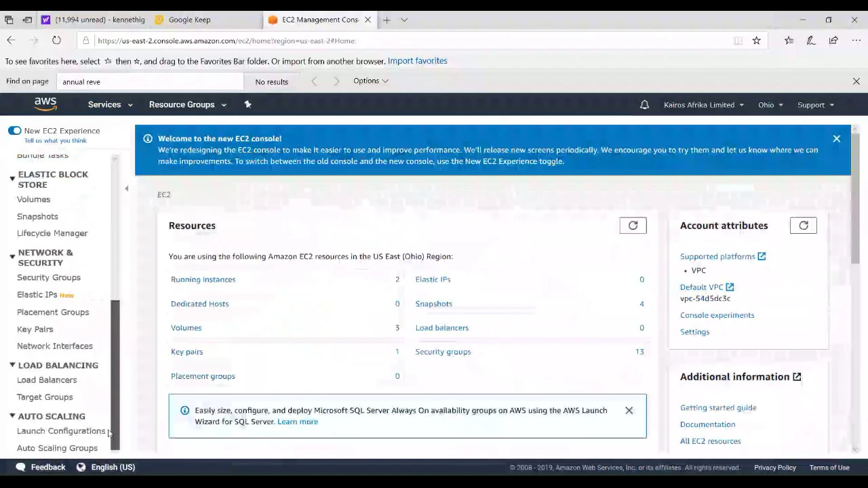Viewport: 868px width, 488px height.
Task: Collapse the Auto Scaling section
Action: 12,416
